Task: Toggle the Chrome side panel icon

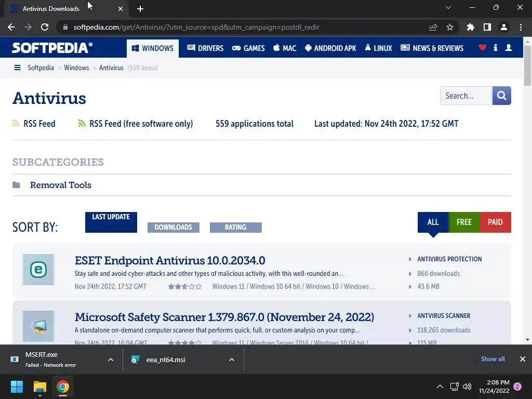Action: [487, 27]
